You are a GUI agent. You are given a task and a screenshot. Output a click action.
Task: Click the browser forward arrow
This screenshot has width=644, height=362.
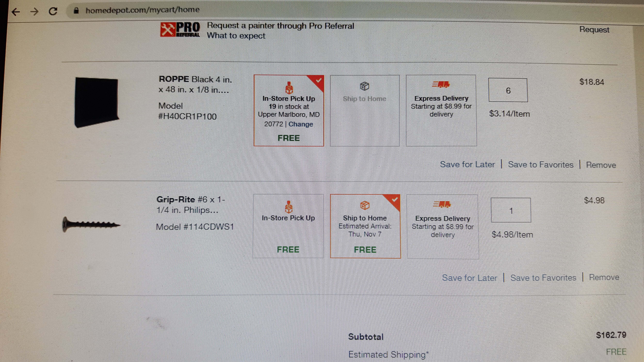(x=34, y=12)
